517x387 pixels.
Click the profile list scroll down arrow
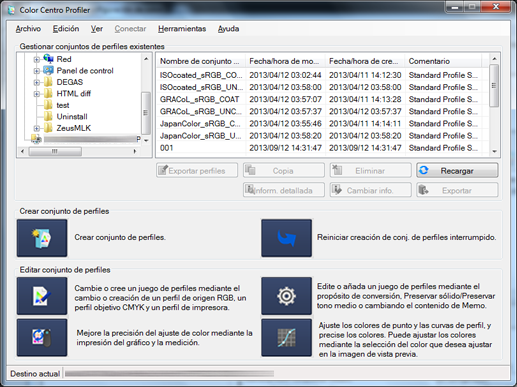(494, 151)
